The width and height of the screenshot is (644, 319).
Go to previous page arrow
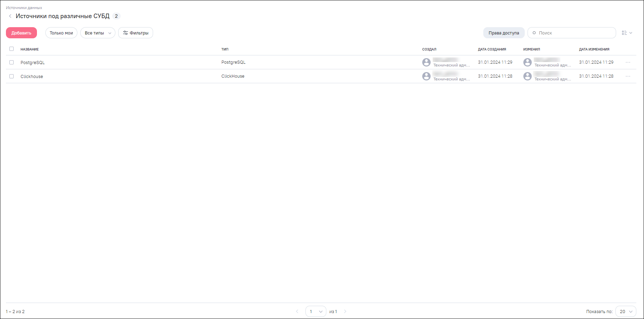coord(297,311)
